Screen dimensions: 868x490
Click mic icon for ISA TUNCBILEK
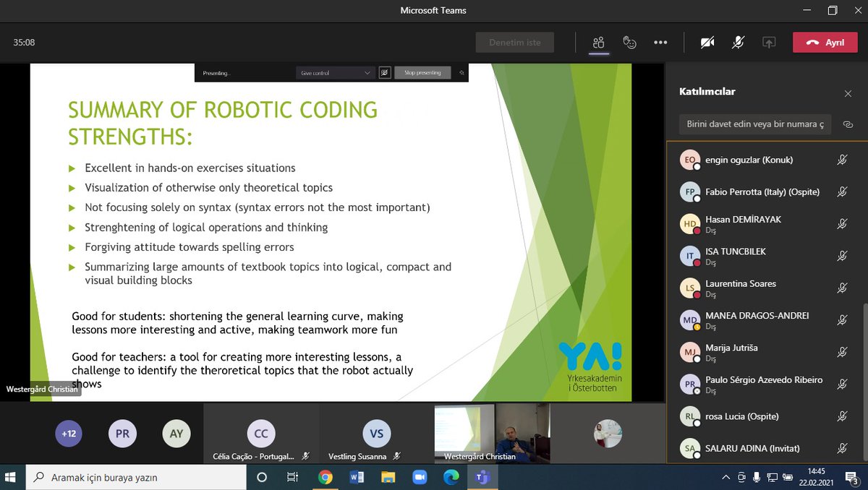coord(842,256)
